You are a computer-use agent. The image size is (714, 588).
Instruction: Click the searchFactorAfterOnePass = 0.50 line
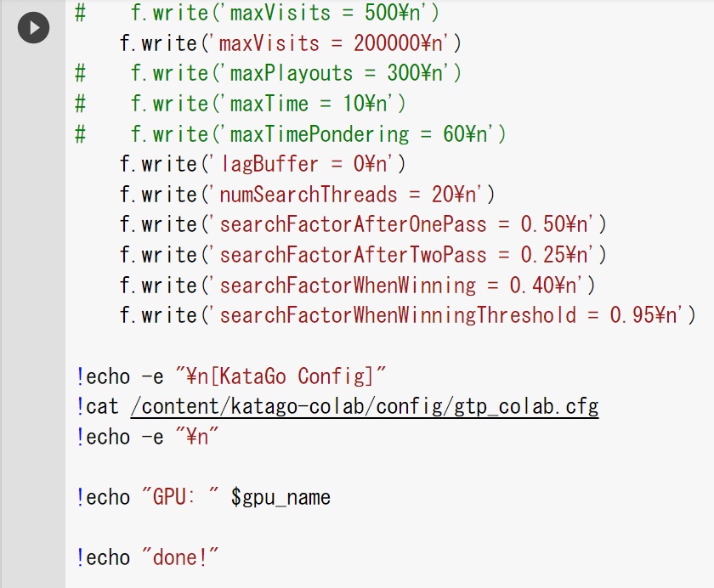coord(363,225)
